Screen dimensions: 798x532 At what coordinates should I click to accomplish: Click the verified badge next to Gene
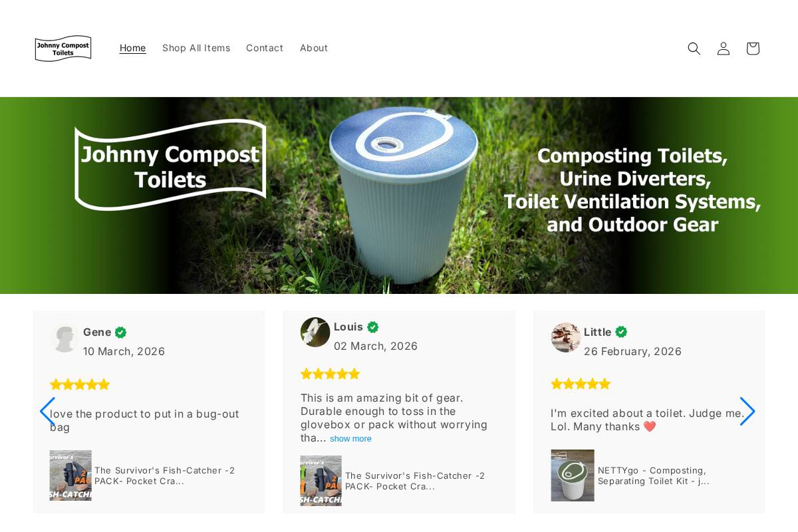point(120,332)
